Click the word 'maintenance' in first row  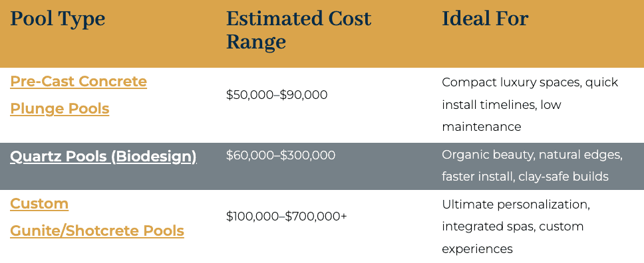pyautogui.click(x=482, y=127)
